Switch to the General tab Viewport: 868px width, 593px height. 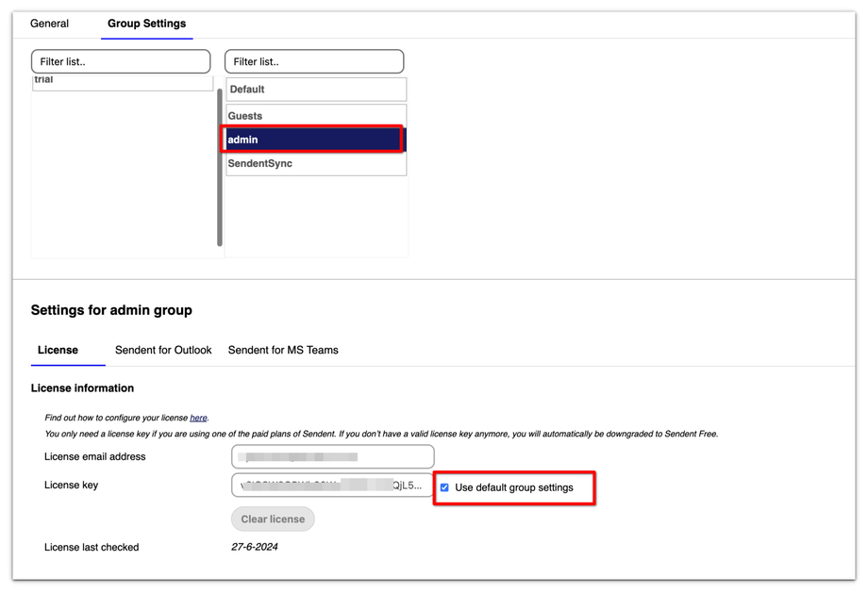pyautogui.click(x=49, y=24)
